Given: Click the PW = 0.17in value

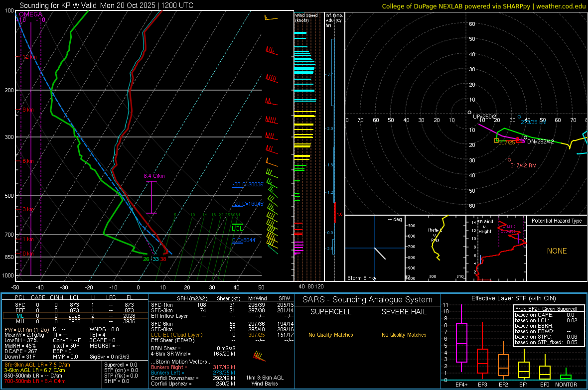Looking at the screenshot, I should pyautogui.click(x=26, y=329).
